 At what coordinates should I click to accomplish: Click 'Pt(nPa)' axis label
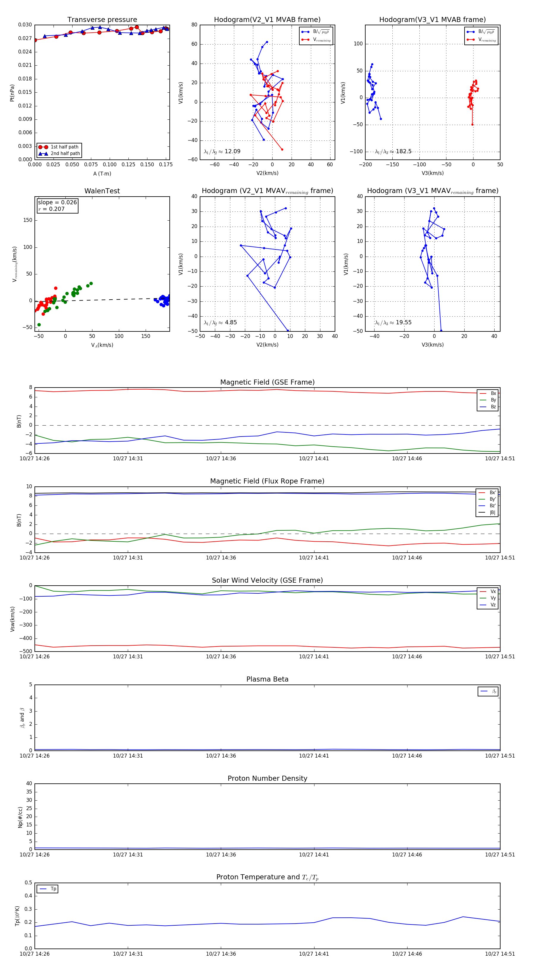tap(12, 93)
